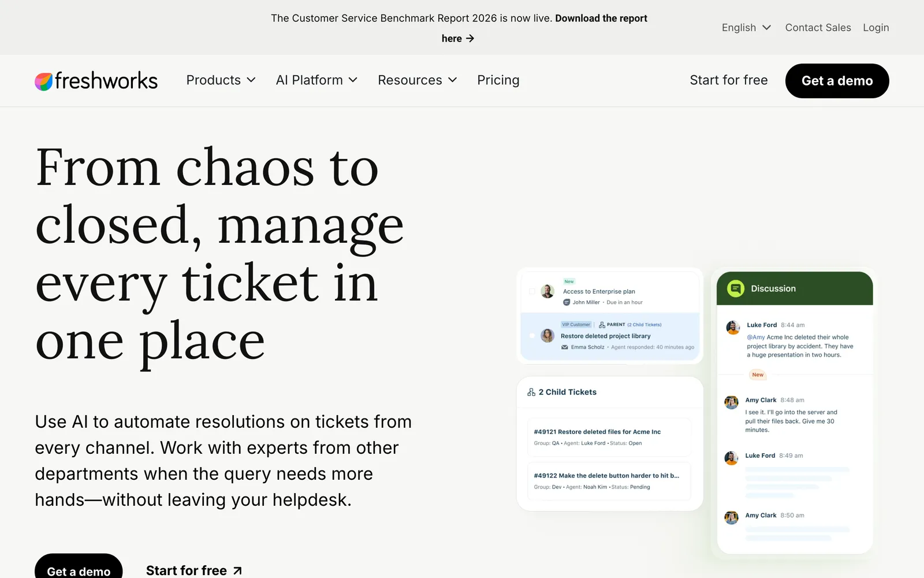Tick the checkbox beside Access to Enterprise plan
Image resolution: width=924 pixels, height=578 pixels.
click(532, 291)
